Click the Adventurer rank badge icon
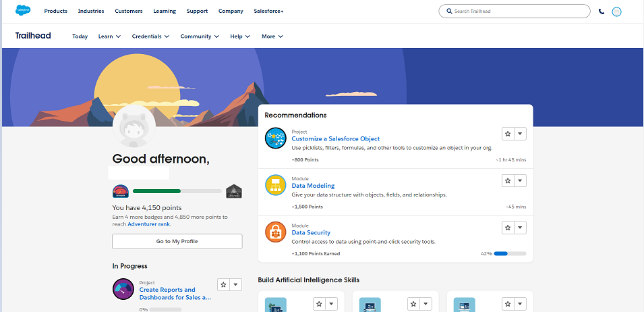 click(234, 191)
